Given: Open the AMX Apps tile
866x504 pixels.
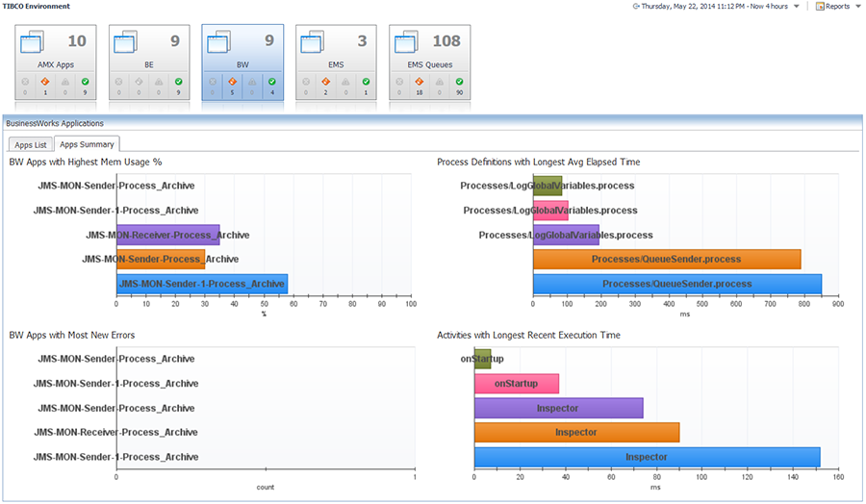Looking at the screenshot, I should 56,62.
